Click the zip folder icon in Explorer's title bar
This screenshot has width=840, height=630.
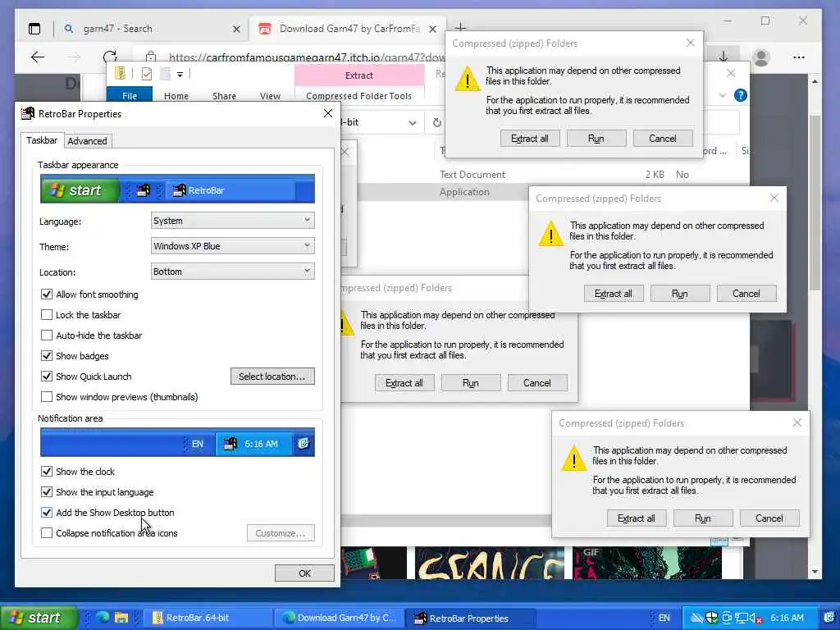[x=121, y=73]
